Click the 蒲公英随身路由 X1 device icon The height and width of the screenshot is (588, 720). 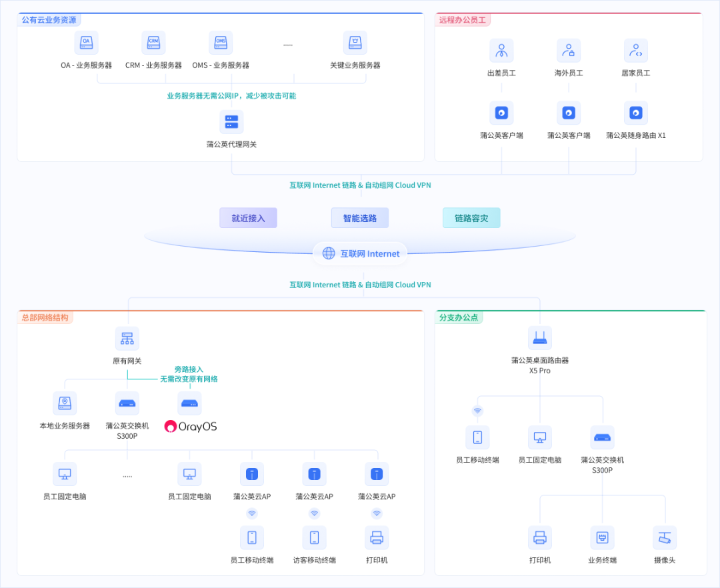click(x=635, y=113)
